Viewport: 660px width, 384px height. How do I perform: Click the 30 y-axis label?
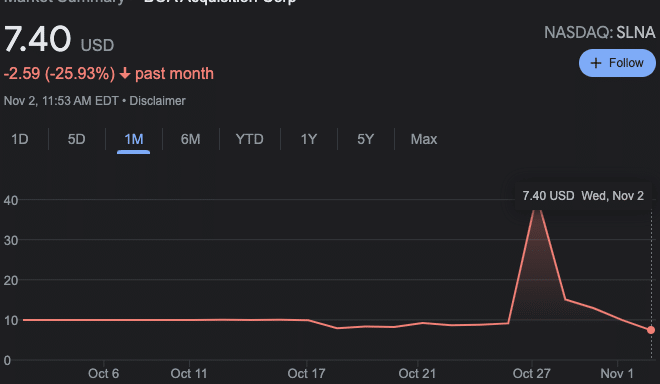[x=11, y=240]
